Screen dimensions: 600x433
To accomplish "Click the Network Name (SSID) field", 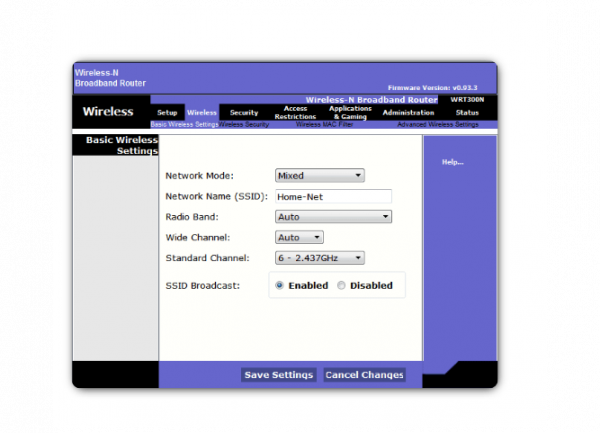I will pos(333,197).
